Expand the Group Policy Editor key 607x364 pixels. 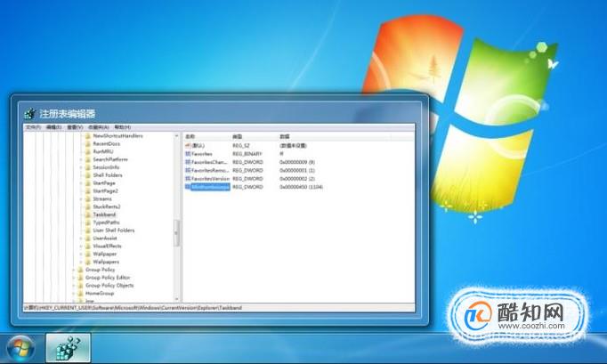pos(74,278)
